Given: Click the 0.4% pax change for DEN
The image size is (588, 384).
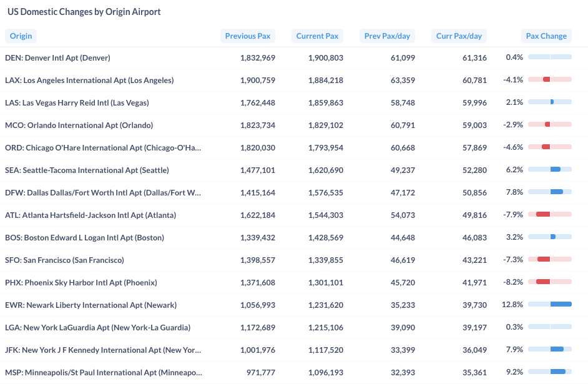Looking at the screenshot, I should (514, 57).
